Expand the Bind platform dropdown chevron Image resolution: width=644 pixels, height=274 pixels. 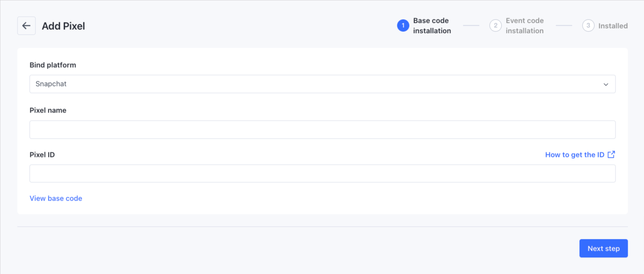pos(606,84)
